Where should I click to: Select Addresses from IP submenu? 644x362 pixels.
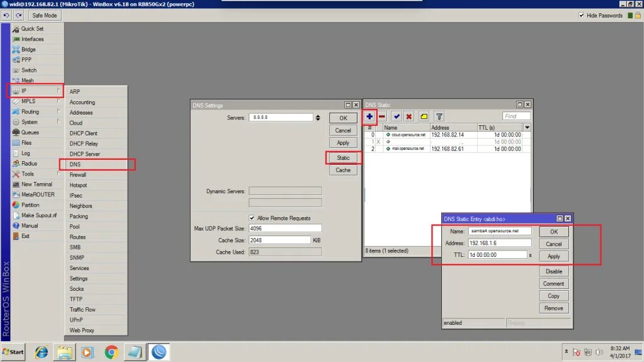pos(97,113)
